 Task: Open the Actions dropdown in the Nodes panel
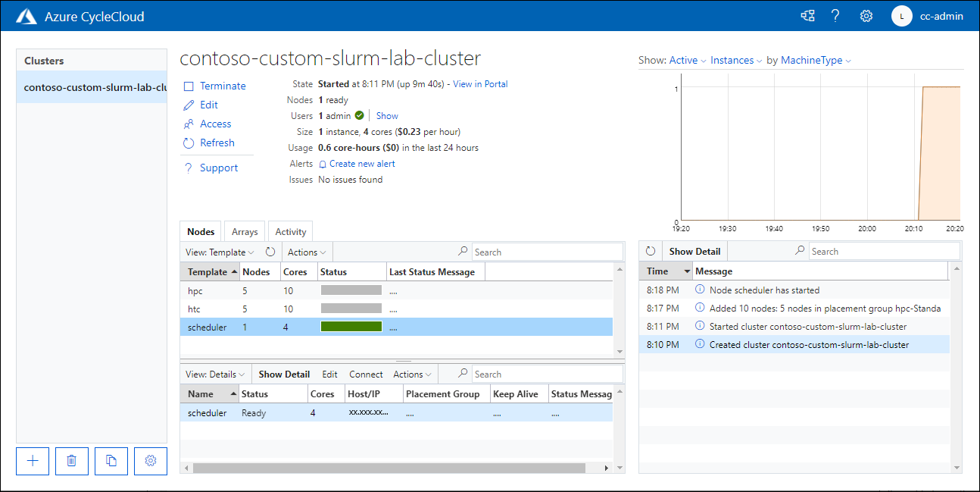(x=306, y=252)
